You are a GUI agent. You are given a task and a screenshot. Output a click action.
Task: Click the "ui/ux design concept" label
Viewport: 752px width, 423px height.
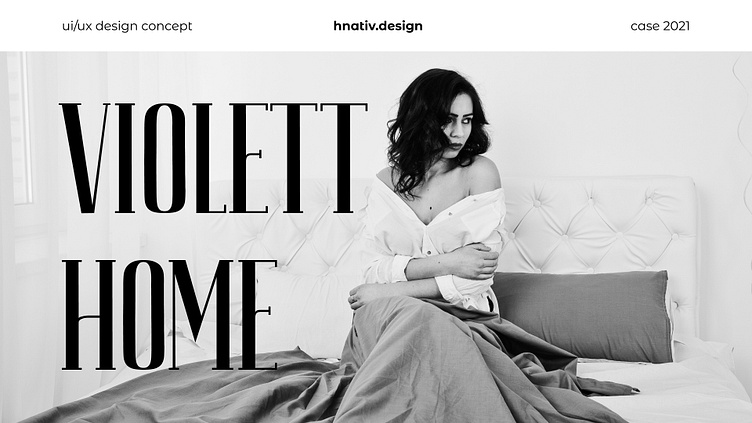(127, 26)
